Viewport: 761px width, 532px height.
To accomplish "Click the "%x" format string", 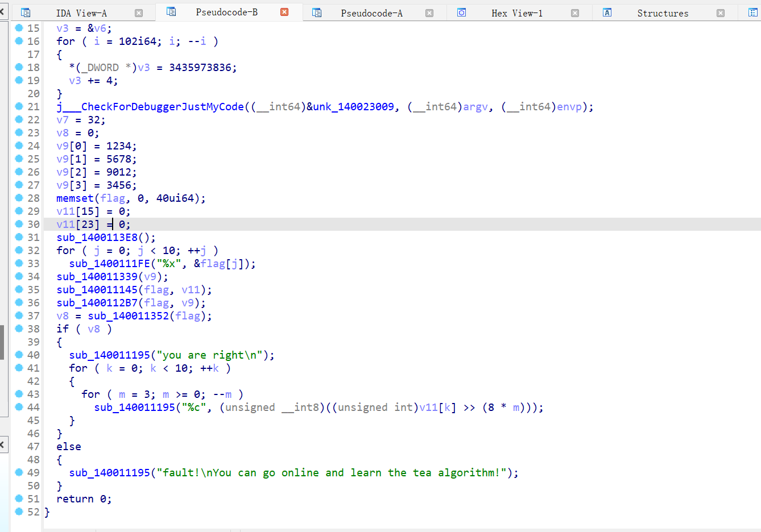I will (169, 264).
